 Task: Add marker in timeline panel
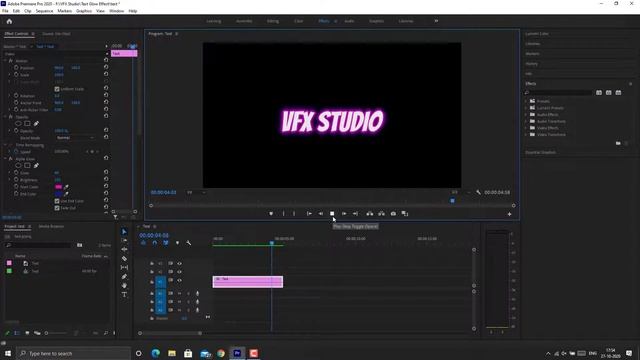click(177, 243)
